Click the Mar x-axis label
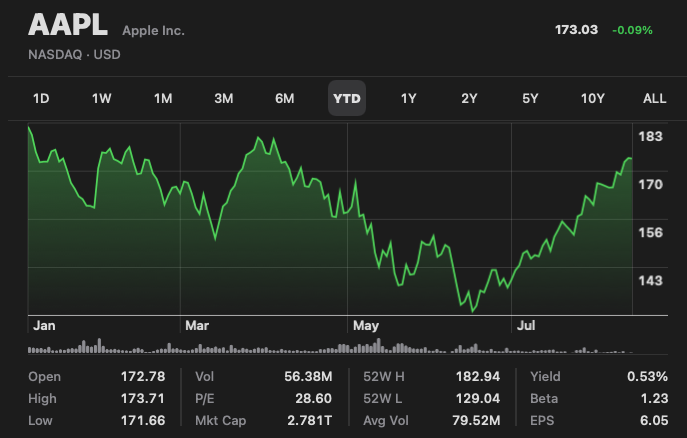The width and height of the screenshot is (687, 438). (197, 326)
